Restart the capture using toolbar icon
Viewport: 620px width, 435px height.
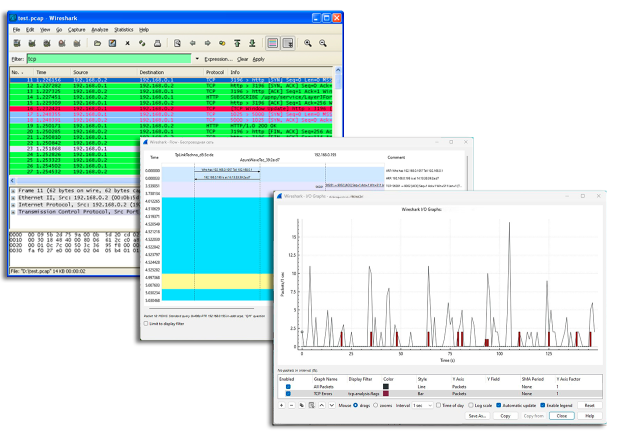point(77,43)
